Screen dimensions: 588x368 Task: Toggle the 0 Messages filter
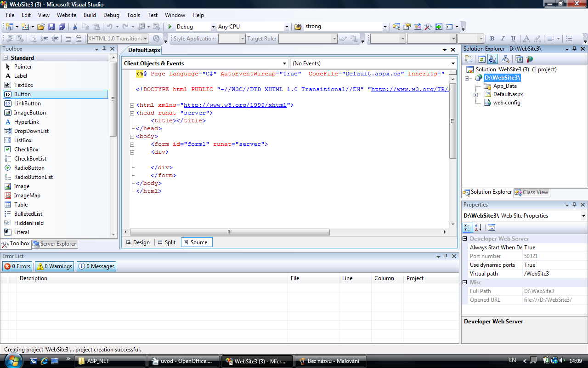pos(96,266)
